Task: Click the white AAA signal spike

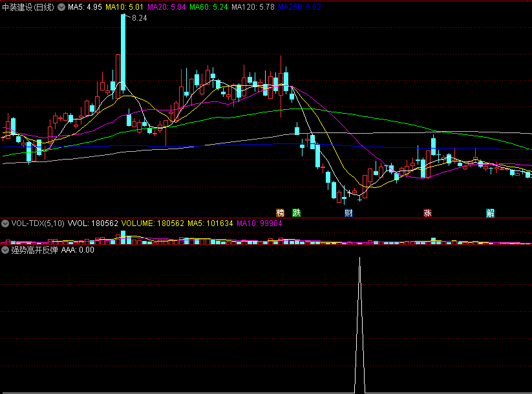Action: coord(360,326)
